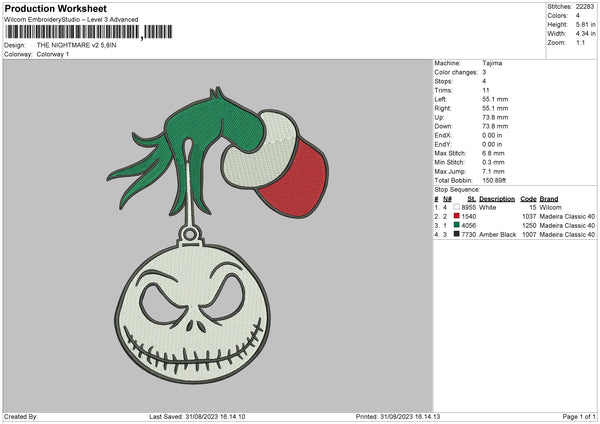
Task: Click the 'Color changes:' label
Action: [456, 72]
